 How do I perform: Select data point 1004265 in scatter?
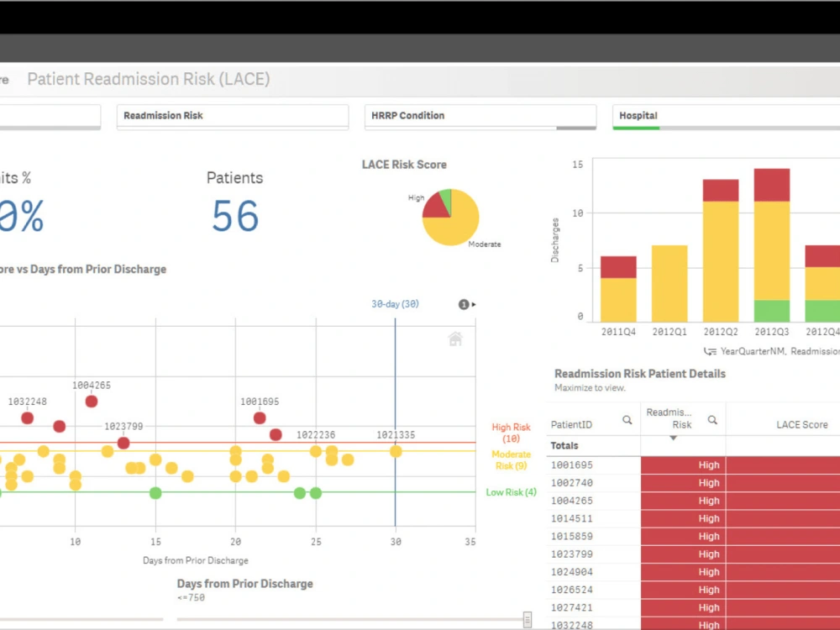pyautogui.click(x=92, y=402)
